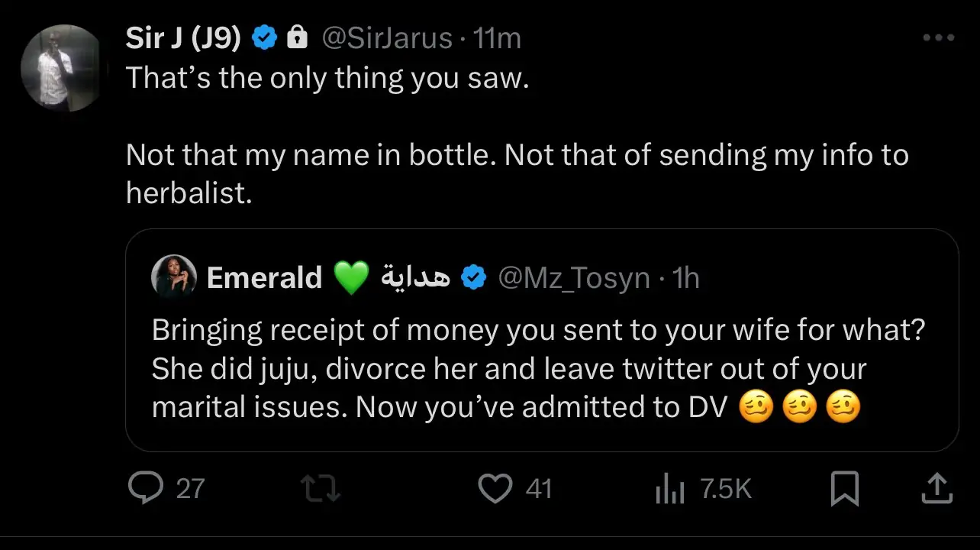Bookmark this tweet
This screenshot has width=980, height=550.
pos(844,489)
